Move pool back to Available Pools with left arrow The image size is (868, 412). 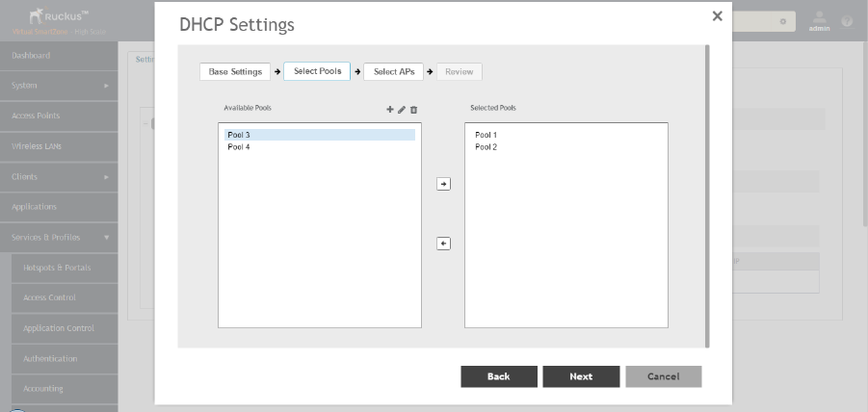443,244
